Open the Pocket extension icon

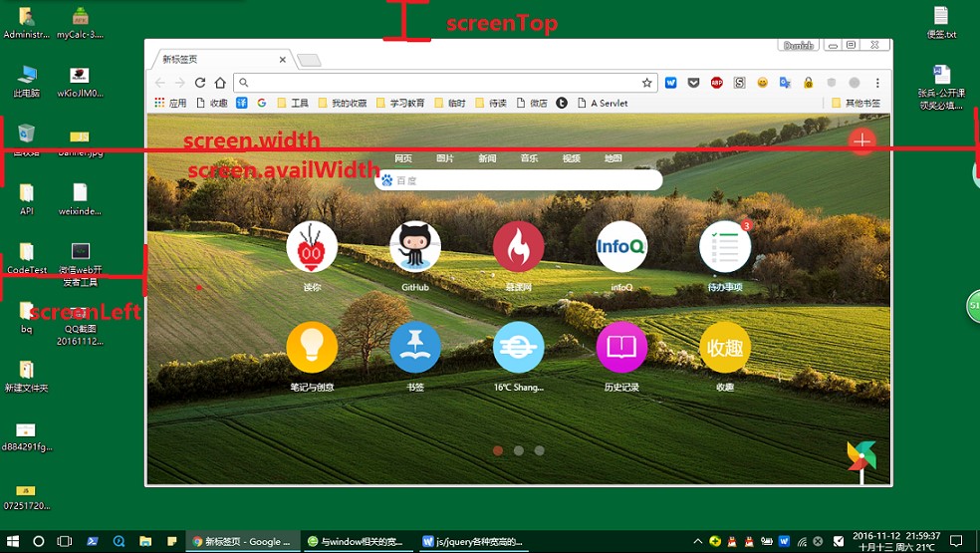[694, 83]
